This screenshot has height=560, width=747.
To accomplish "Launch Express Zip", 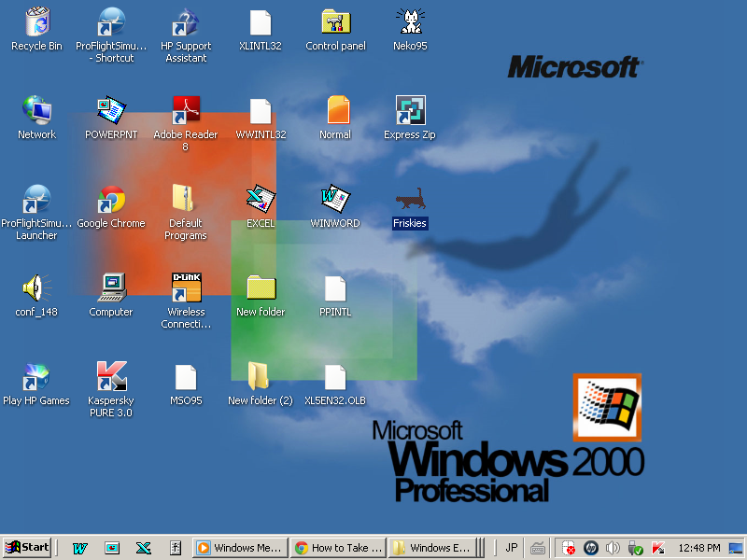I will pos(409,112).
